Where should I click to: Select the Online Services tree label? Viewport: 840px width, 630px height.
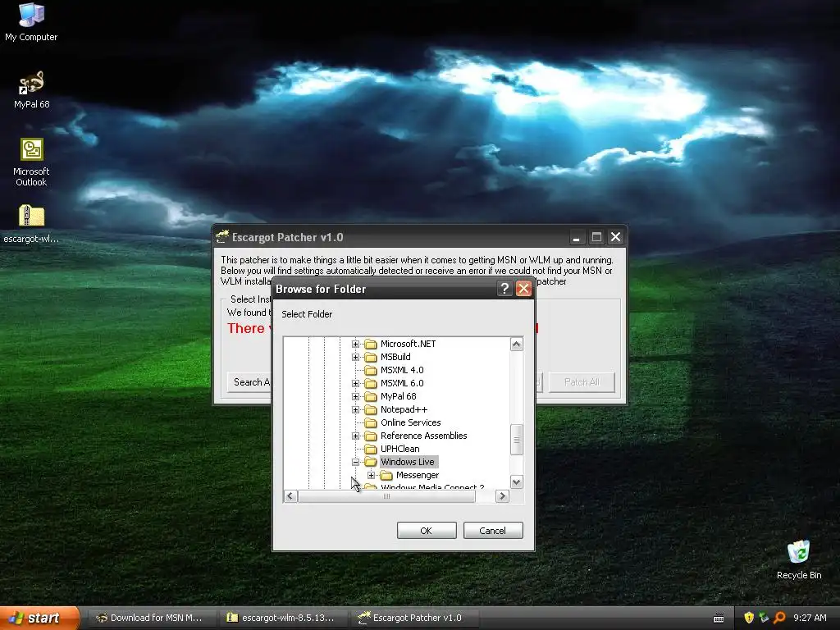pos(411,422)
